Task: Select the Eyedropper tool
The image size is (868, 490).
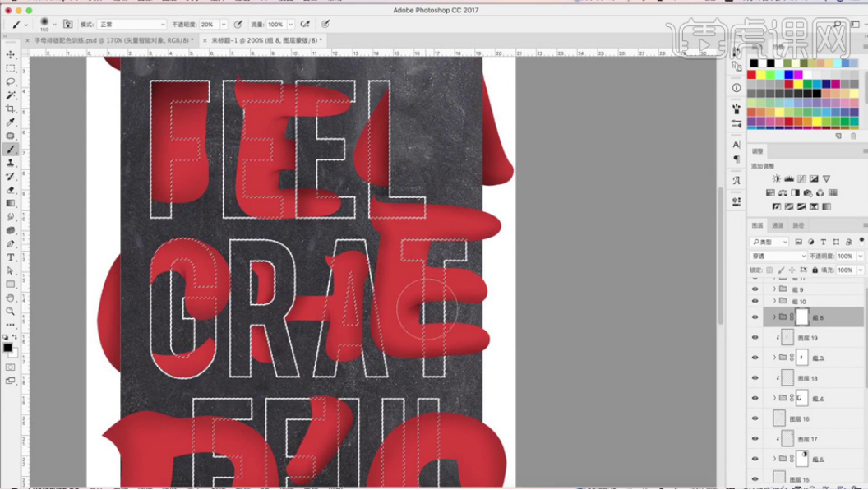Action: pyautogui.click(x=11, y=122)
